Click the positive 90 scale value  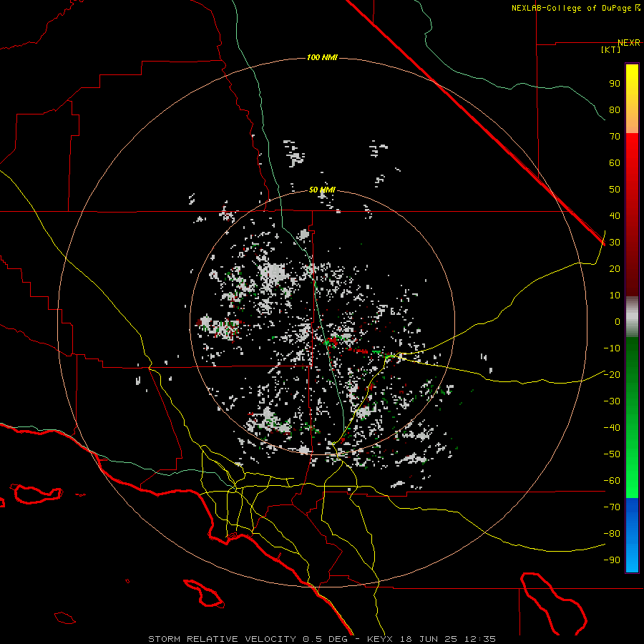pos(615,84)
